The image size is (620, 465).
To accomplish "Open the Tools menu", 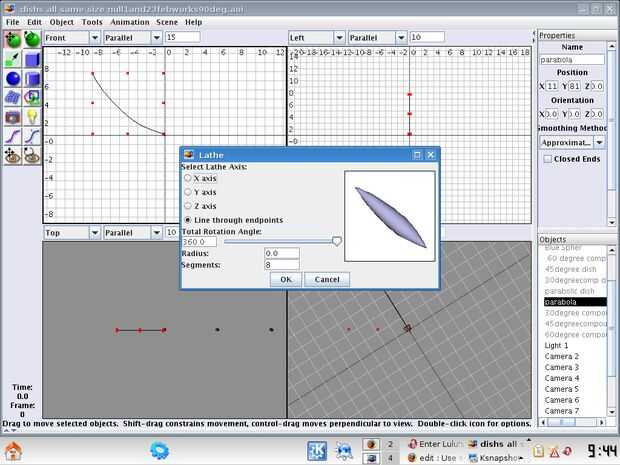I will coord(92,22).
